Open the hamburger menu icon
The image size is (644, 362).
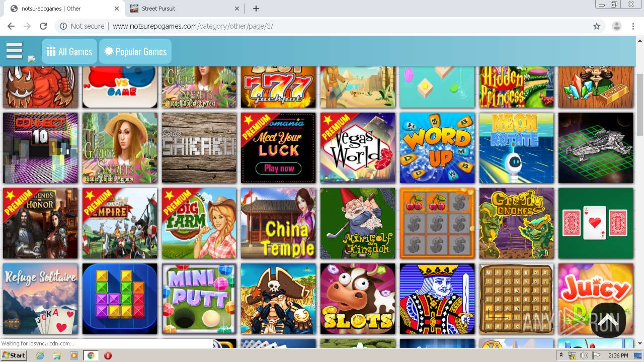pyautogui.click(x=15, y=51)
